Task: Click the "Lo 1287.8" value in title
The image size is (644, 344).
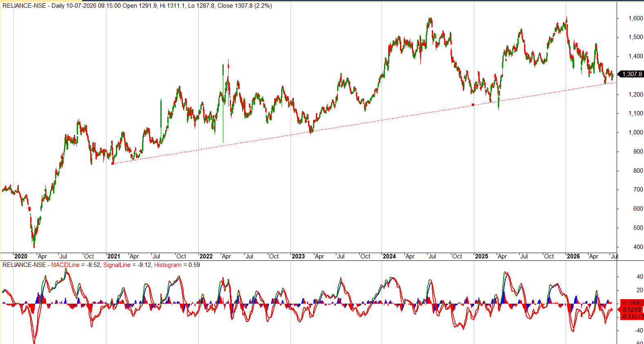Action: tap(201, 6)
